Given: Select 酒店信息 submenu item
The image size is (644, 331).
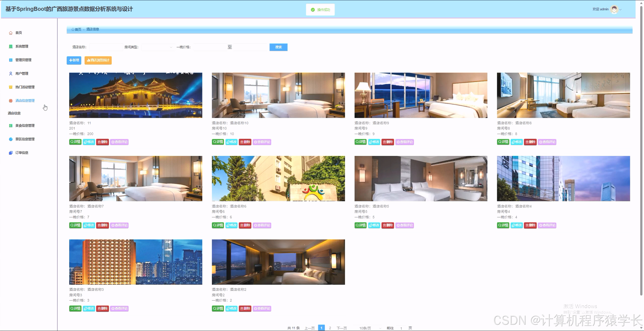Looking at the screenshot, I should 14,113.
